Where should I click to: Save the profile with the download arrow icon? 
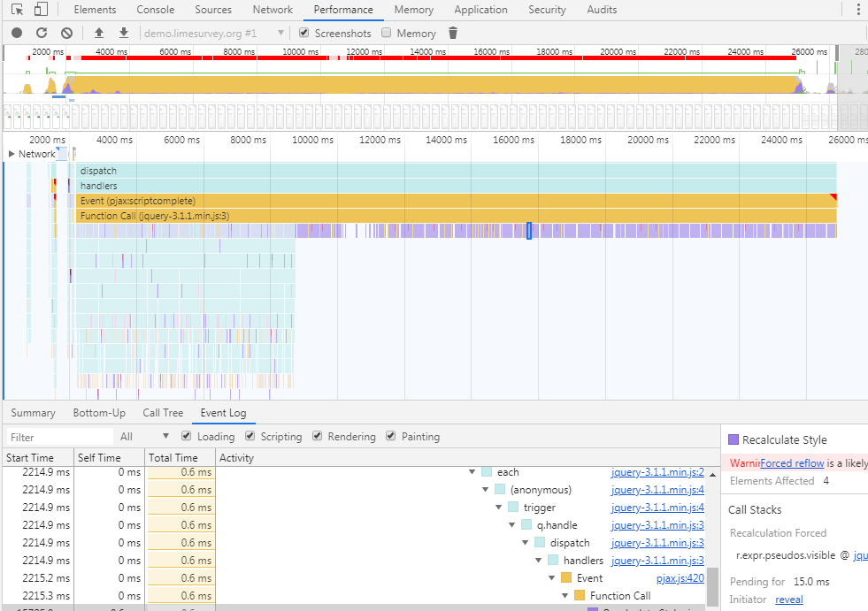click(124, 34)
